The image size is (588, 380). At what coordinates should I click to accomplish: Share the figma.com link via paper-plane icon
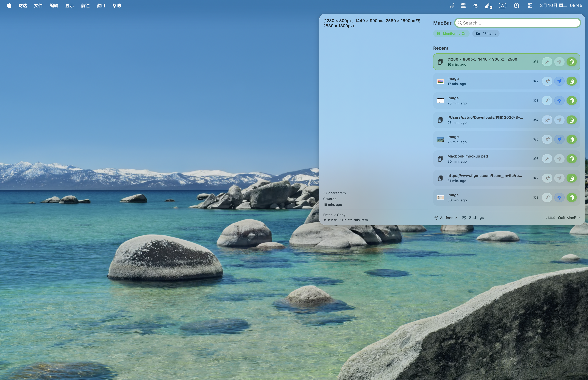click(x=560, y=178)
